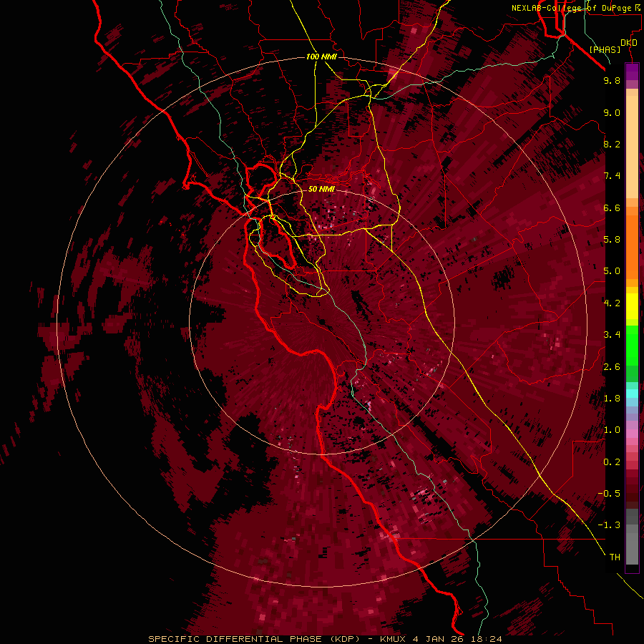
Task: Click the 1.8 value on the color scale
Action: tap(612, 399)
